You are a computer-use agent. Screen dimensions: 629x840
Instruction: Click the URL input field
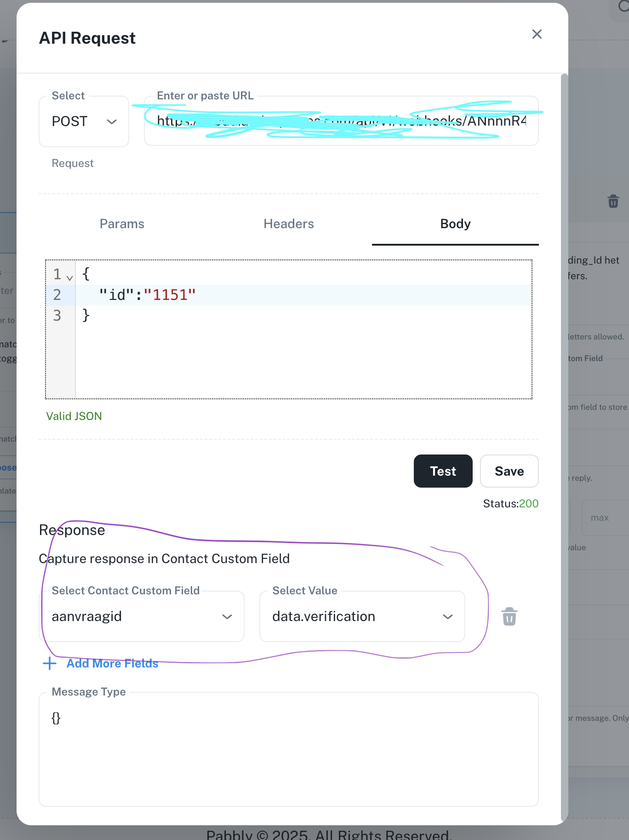[x=341, y=121]
